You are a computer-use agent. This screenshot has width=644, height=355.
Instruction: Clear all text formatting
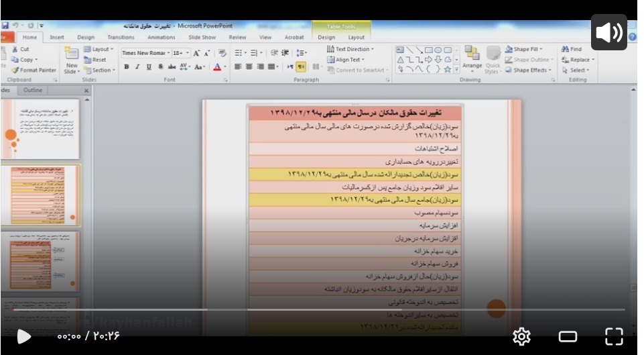coord(222,53)
